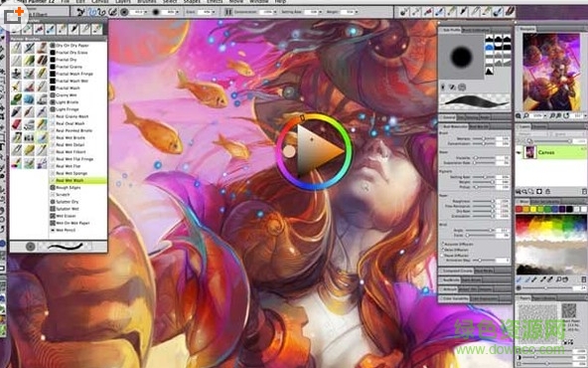The width and height of the screenshot is (588, 368).
Task: Open the layer composite method dropdown
Action: [531, 134]
